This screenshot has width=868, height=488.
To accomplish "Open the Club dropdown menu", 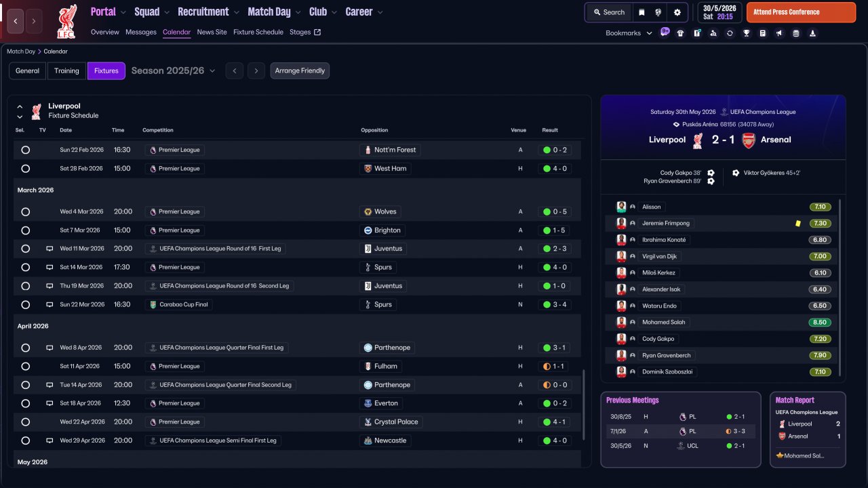I will click(323, 12).
